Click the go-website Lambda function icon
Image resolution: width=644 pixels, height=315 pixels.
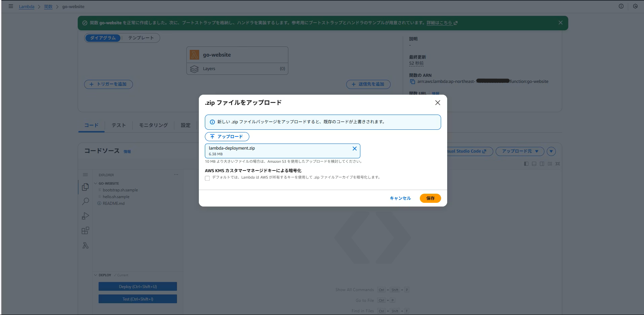tap(194, 55)
